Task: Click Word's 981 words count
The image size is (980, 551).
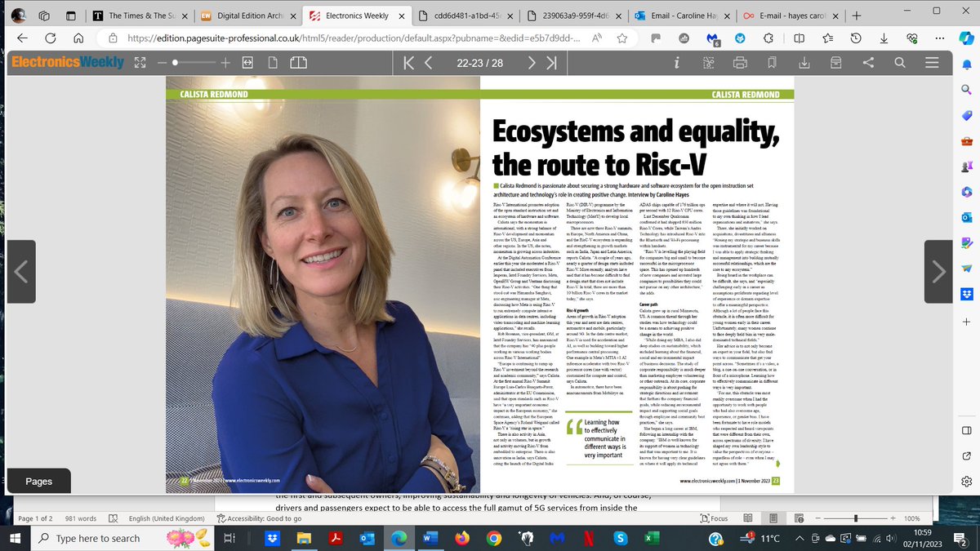Action: [x=81, y=518]
